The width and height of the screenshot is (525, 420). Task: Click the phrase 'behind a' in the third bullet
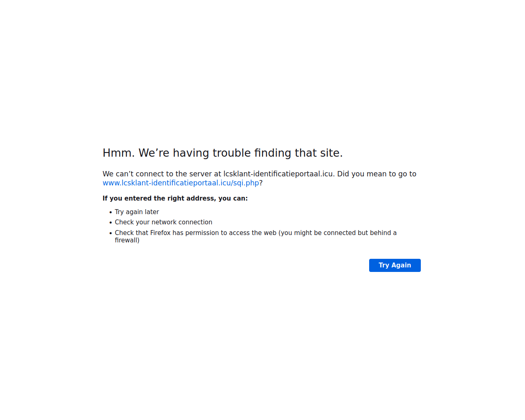coord(383,233)
